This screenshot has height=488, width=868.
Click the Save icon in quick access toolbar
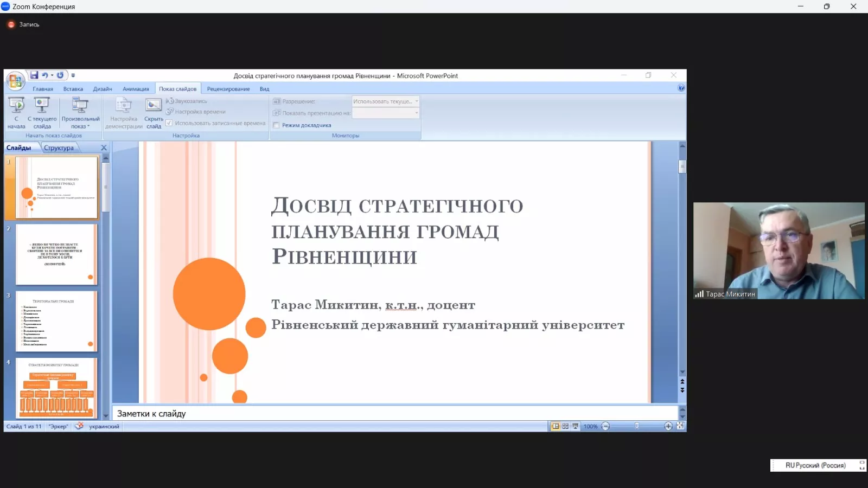35,75
